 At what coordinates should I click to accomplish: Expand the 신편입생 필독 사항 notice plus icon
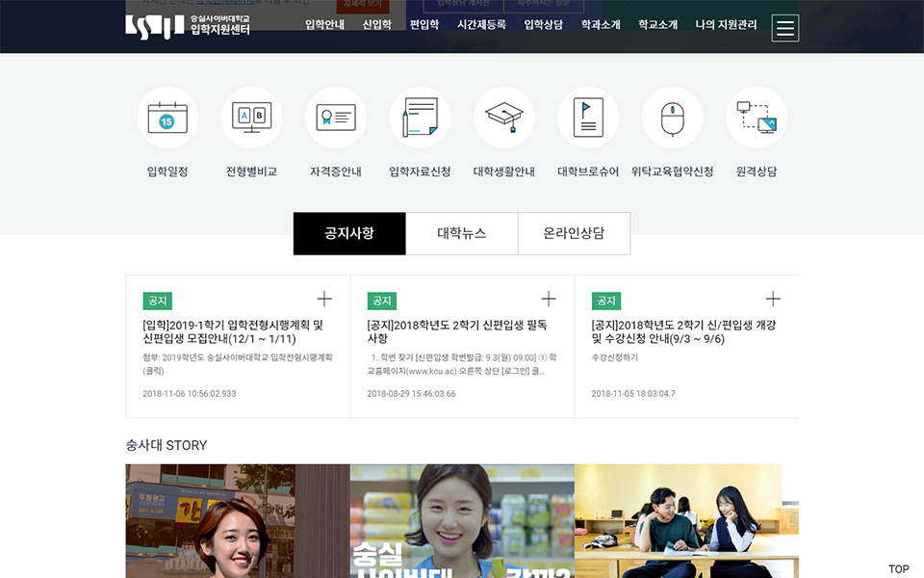pos(549,299)
